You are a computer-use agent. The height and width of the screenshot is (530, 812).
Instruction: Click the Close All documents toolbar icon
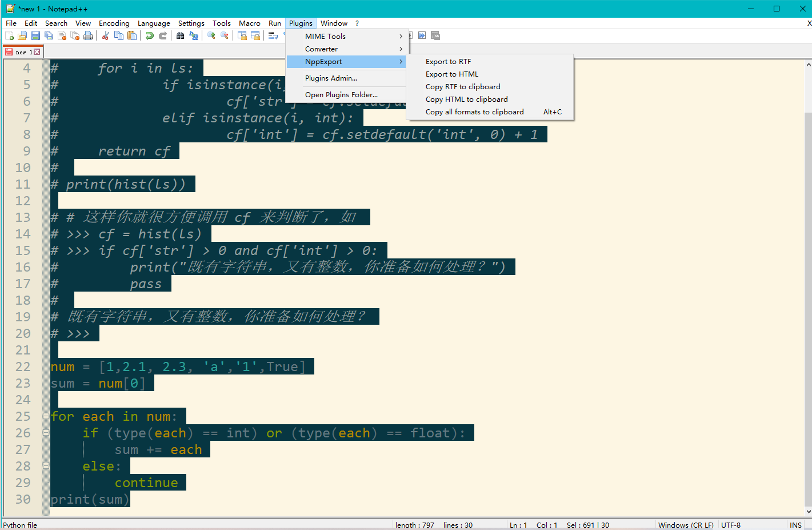point(75,35)
